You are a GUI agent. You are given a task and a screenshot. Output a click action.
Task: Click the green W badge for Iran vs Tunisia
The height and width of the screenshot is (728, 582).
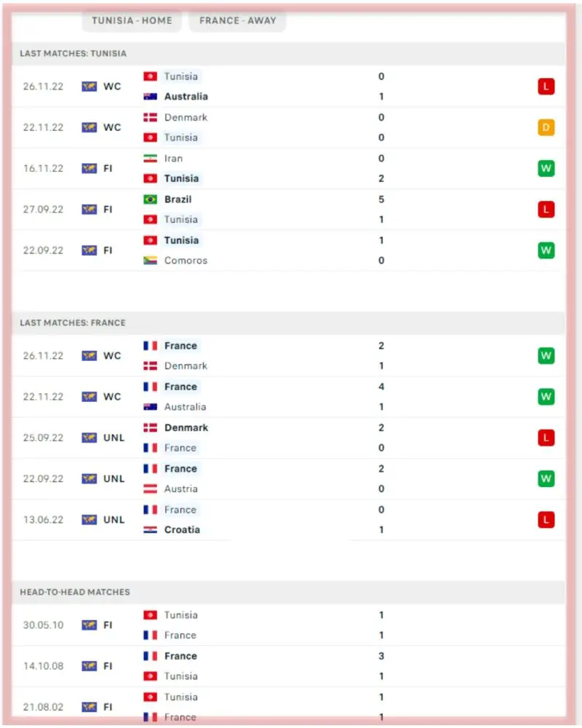546,168
